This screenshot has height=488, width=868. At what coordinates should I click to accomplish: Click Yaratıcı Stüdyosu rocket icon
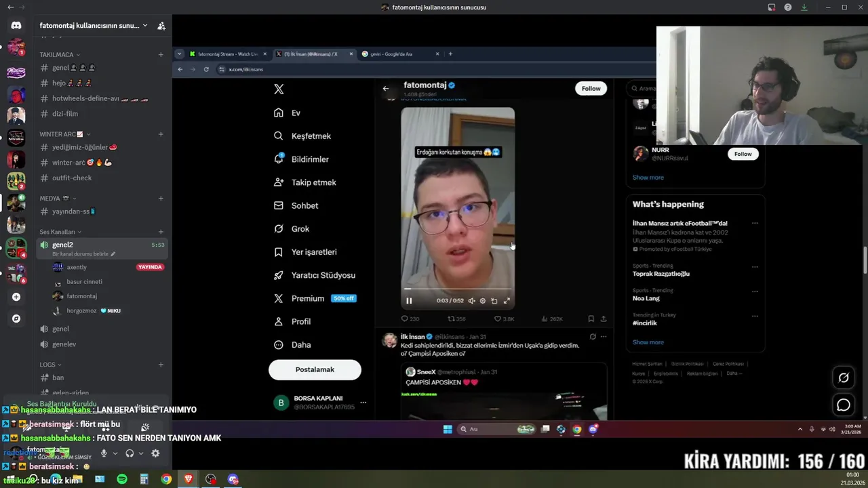coord(279,275)
